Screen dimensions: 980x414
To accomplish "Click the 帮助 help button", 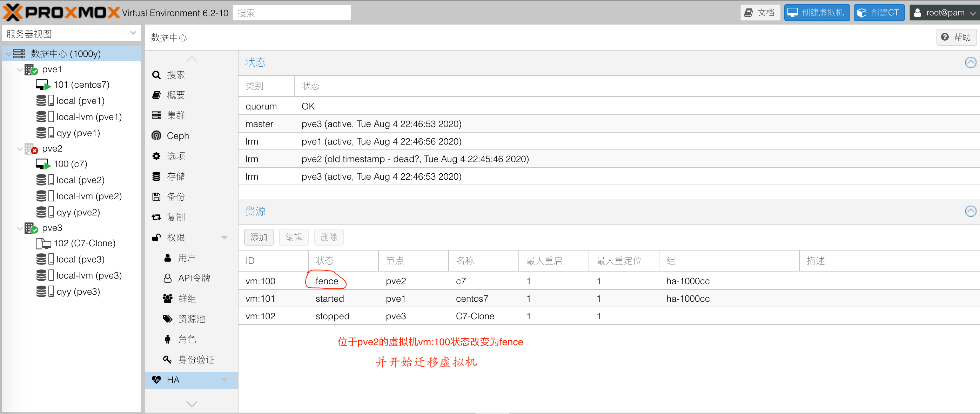I will point(956,37).
